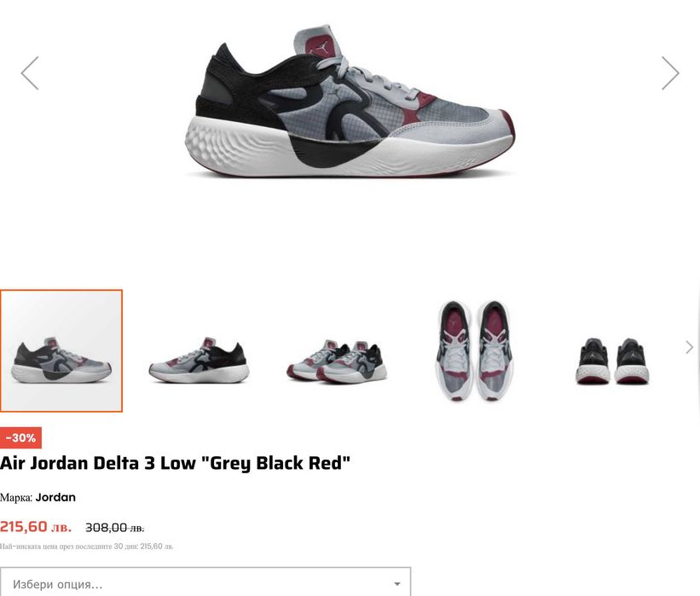Screen dimensions: 700x596
Task: Click the -30% discount badge
Action: point(20,438)
